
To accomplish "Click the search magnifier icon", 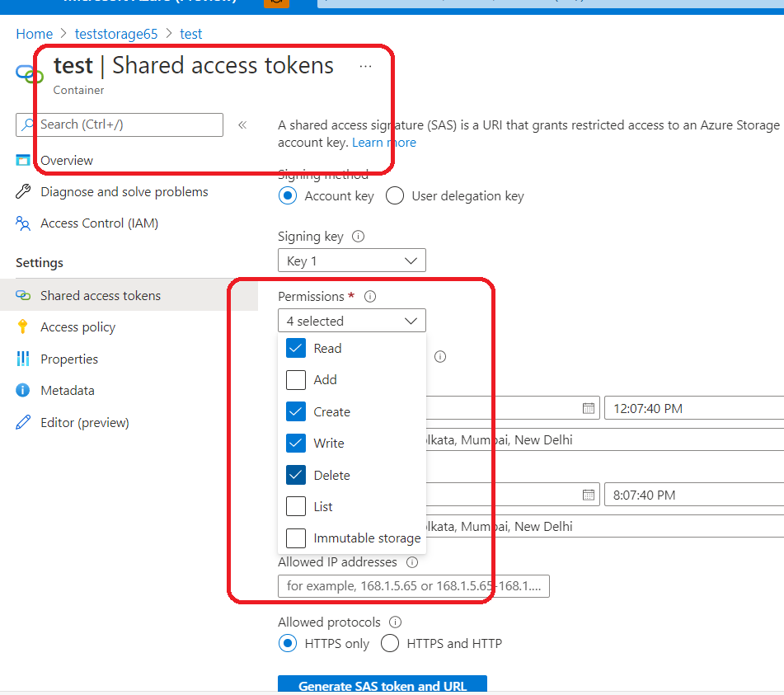I will tap(28, 124).
